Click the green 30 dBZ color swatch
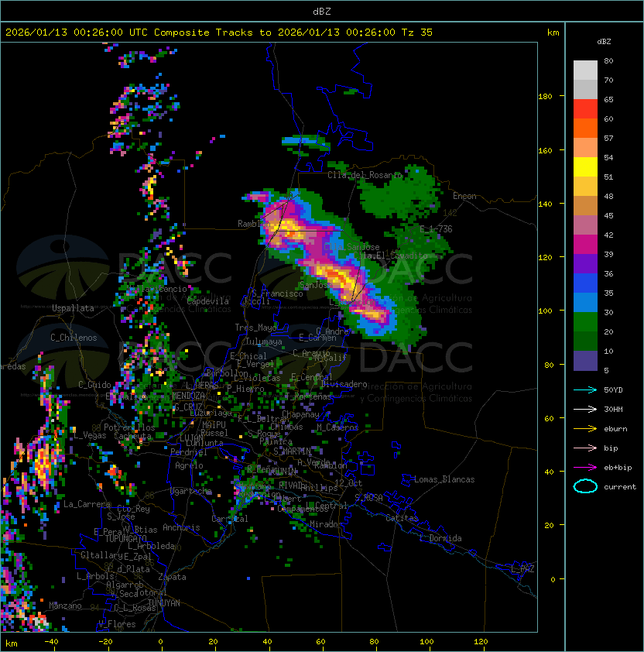The image size is (644, 652). (x=585, y=322)
